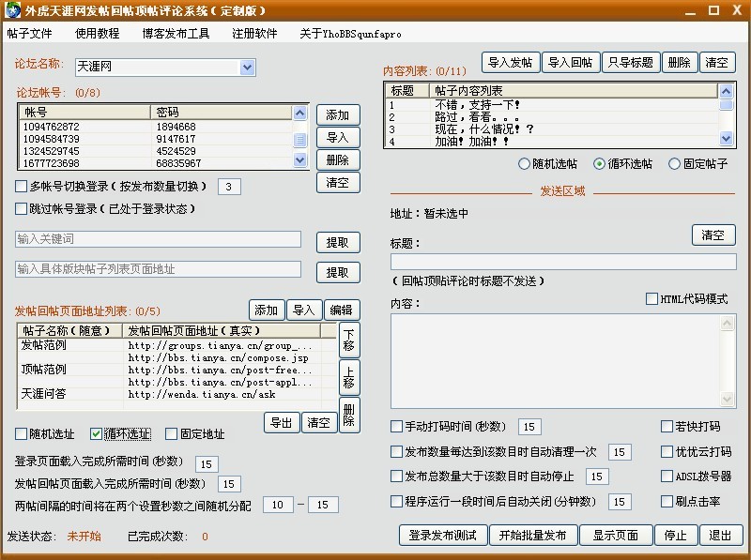Select account row 1677723698

click(x=157, y=163)
